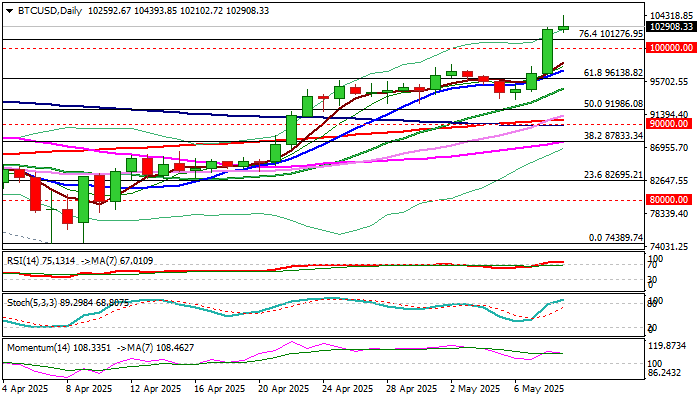Select the 61.8 Fibonacci level 96138.82
Viewport: 700px width, 400px height.
pos(613,73)
